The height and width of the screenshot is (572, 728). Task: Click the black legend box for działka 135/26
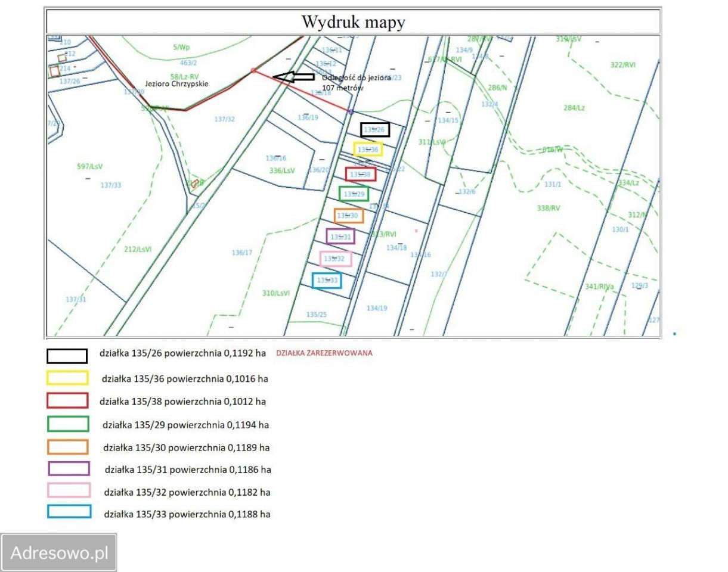coord(67,356)
